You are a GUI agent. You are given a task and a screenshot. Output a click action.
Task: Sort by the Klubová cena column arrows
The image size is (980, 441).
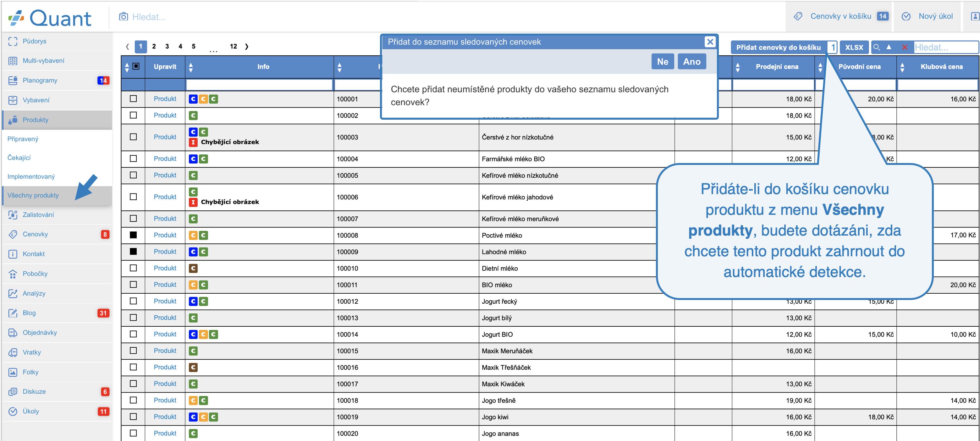click(x=902, y=67)
